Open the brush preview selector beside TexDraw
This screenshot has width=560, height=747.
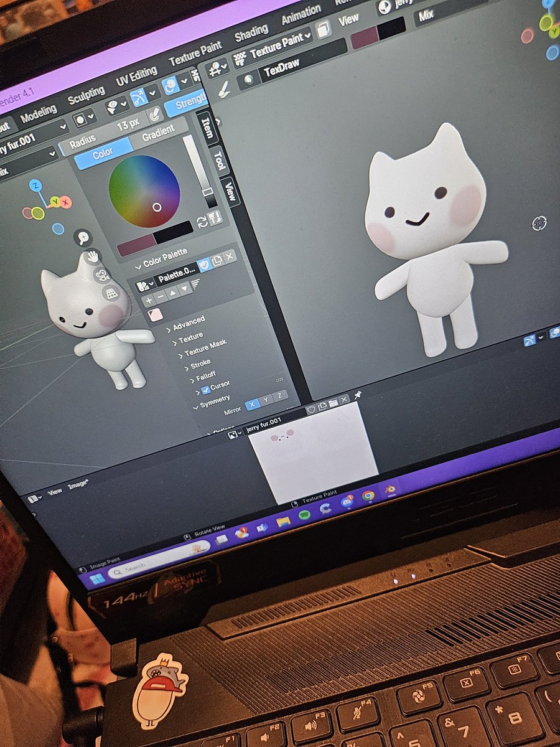point(248,80)
